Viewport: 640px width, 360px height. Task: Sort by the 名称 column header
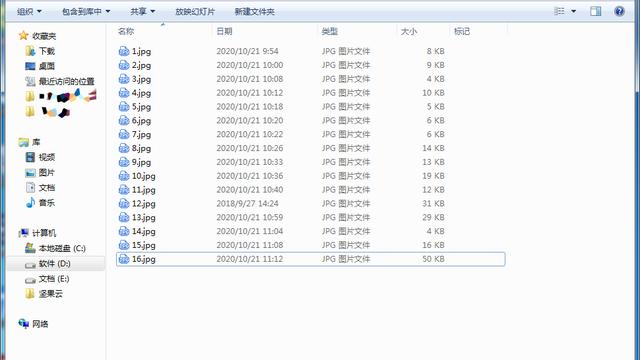pyautogui.click(x=126, y=31)
